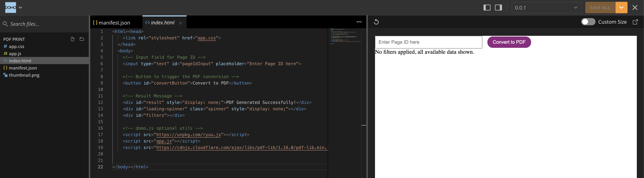
Task: Expand the Domo logo dropdown chevron
Action: (x=21, y=8)
